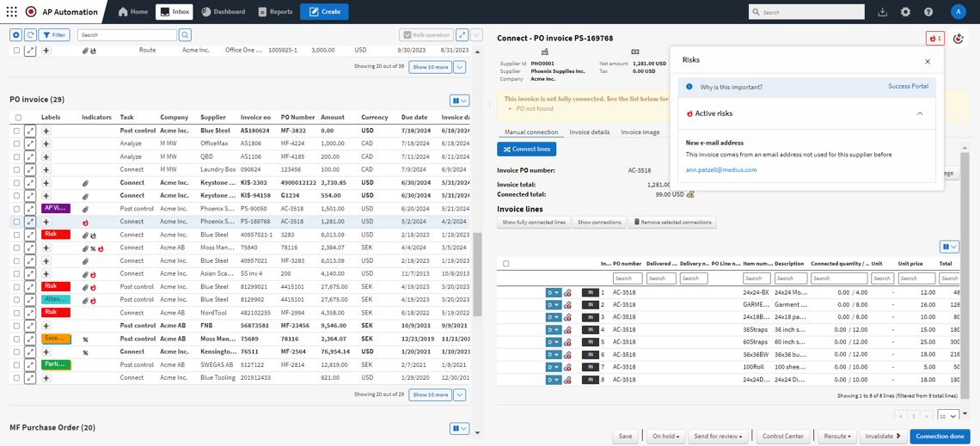Viewport: 980px width, 446px height.
Task: Click IN badge on invoice line 3
Action: (x=590, y=317)
